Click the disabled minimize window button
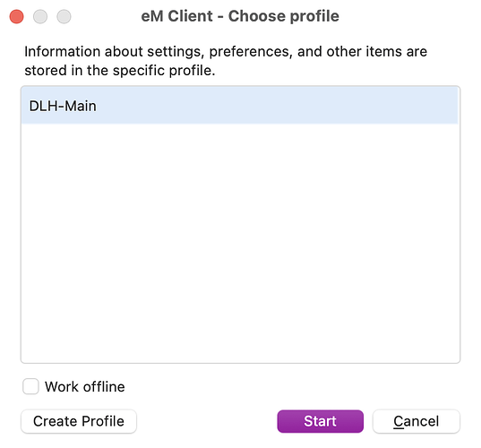The height and width of the screenshot is (448, 481). pyautogui.click(x=40, y=16)
